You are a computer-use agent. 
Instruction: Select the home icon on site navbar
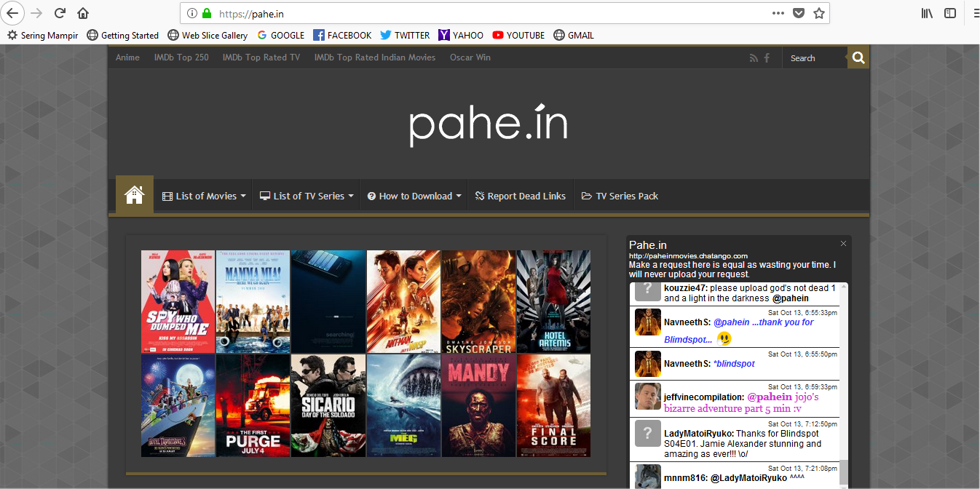point(134,194)
